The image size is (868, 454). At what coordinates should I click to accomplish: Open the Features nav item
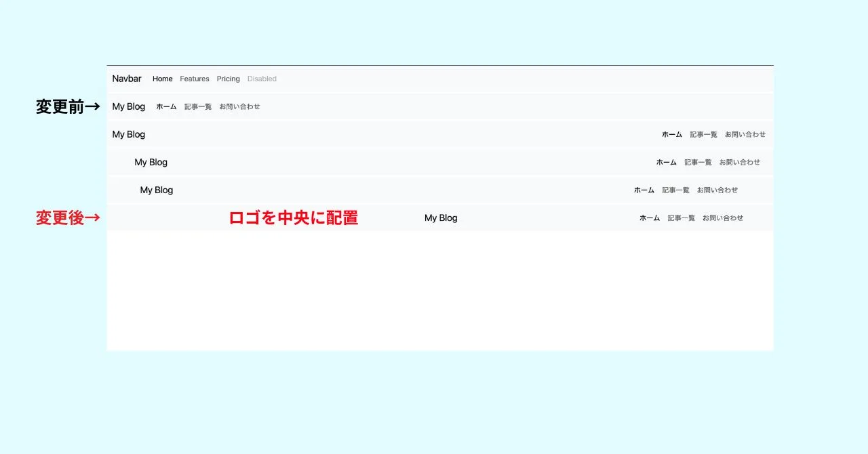coord(195,79)
